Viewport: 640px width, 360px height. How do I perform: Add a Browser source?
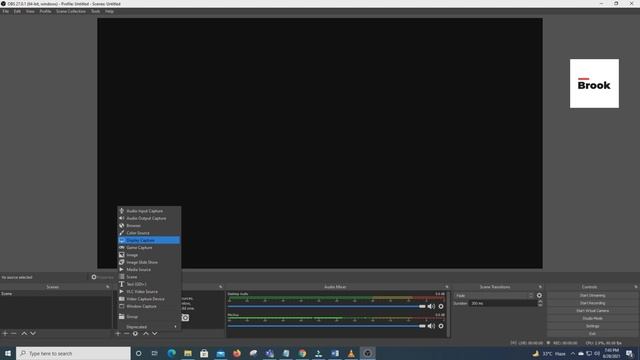point(149,226)
